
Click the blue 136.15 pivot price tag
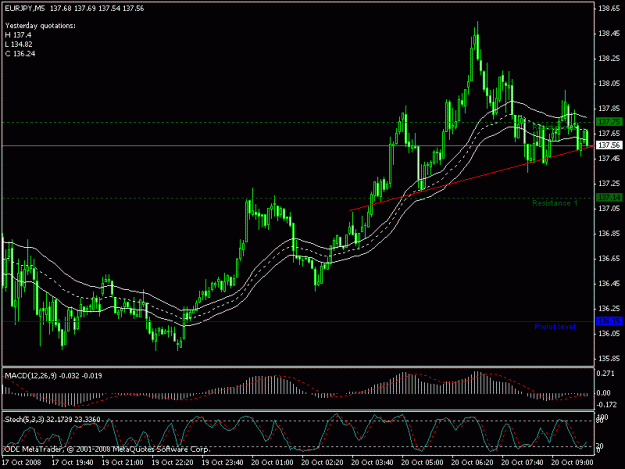(609, 321)
